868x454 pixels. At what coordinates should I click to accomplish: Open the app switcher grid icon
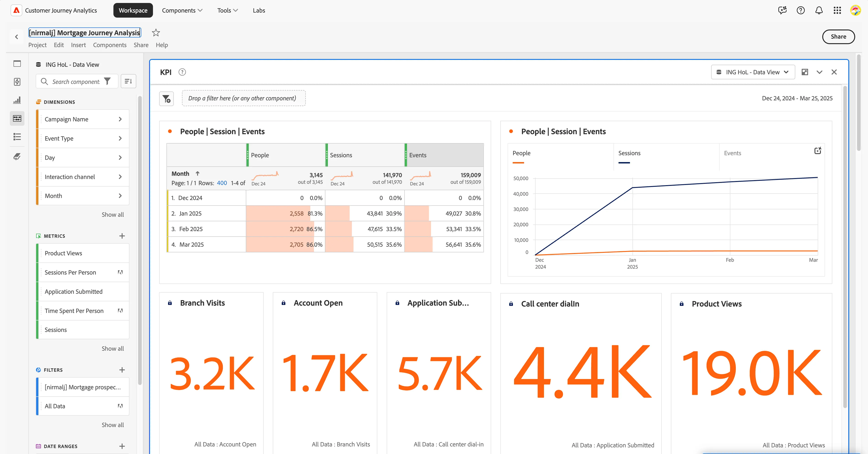(x=837, y=11)
